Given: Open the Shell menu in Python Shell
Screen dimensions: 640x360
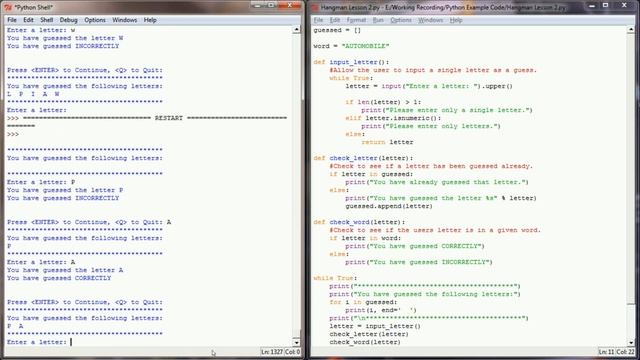Looking at the screenshot, I should point(47,20).
